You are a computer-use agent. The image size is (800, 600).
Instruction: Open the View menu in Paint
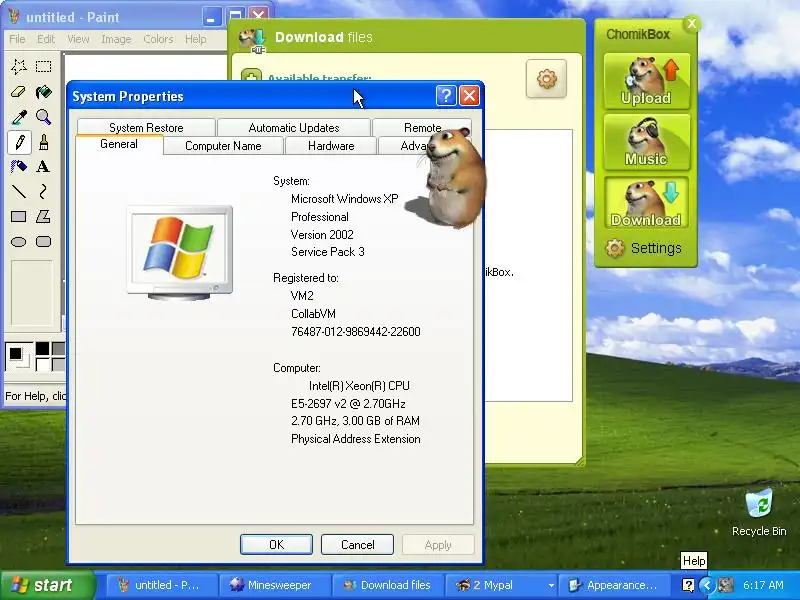(78, 39)
